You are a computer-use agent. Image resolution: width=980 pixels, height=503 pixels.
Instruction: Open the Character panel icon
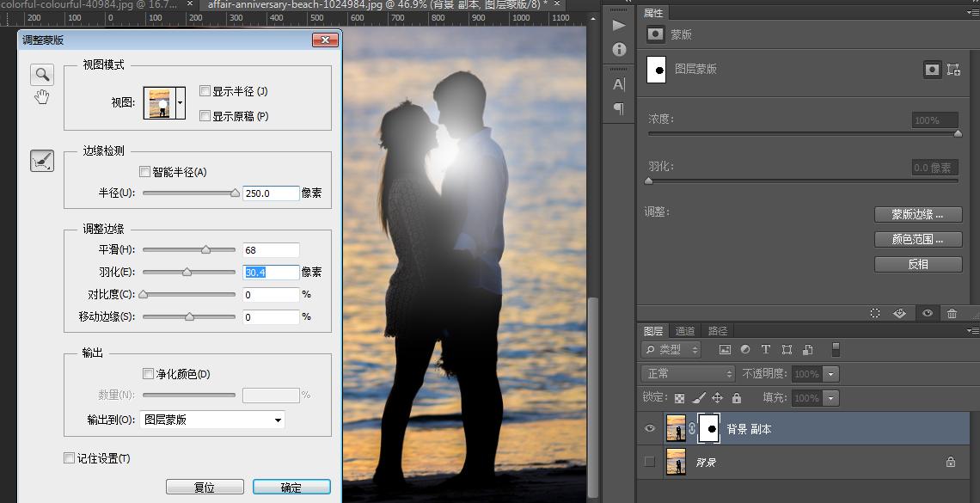[x=619, y=84]
